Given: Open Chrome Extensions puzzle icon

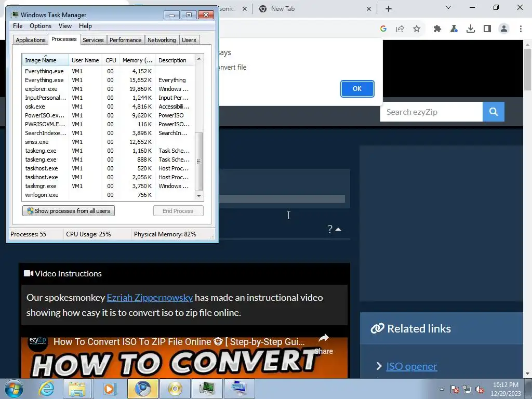Looking at the screenshot, I should click(437, 29).
